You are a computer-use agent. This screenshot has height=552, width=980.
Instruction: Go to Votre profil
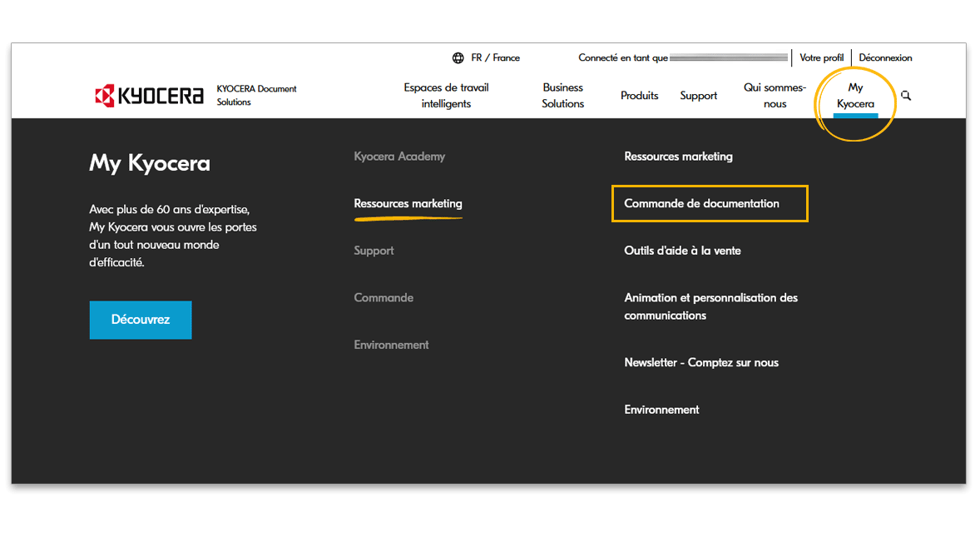pos(821,58)
